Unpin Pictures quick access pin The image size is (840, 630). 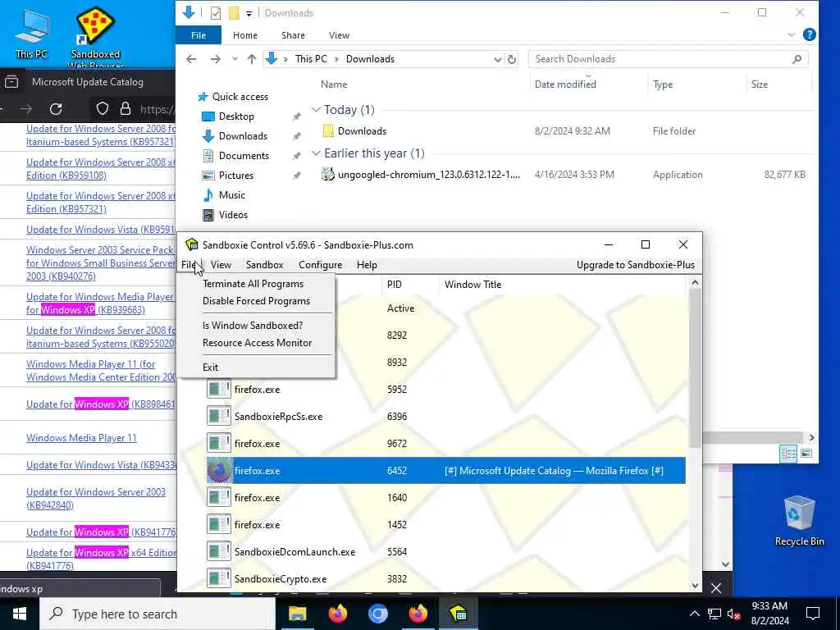click(x=296, y=176)
